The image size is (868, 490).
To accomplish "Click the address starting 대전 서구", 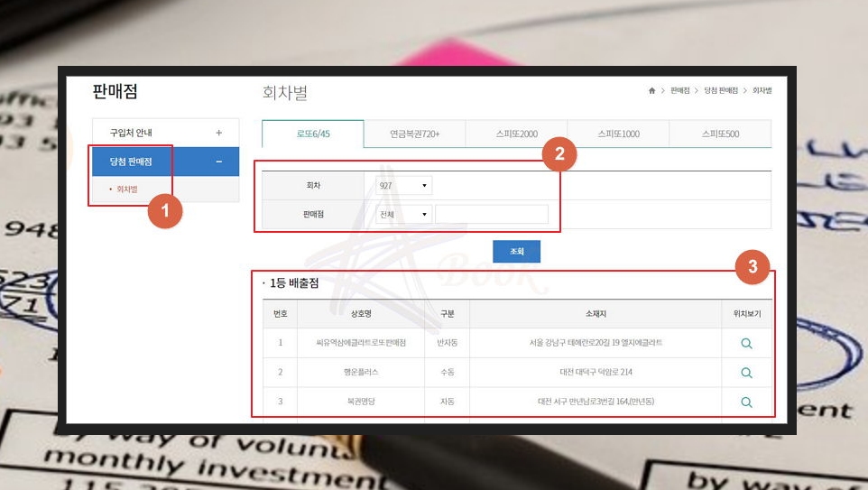I will pyautogui.click(x=596, y=402).
